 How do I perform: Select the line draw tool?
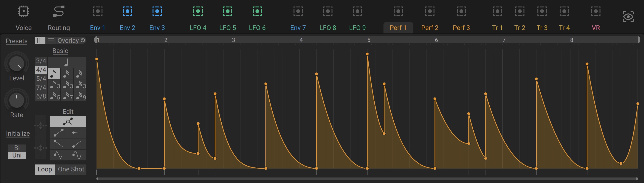58,133
